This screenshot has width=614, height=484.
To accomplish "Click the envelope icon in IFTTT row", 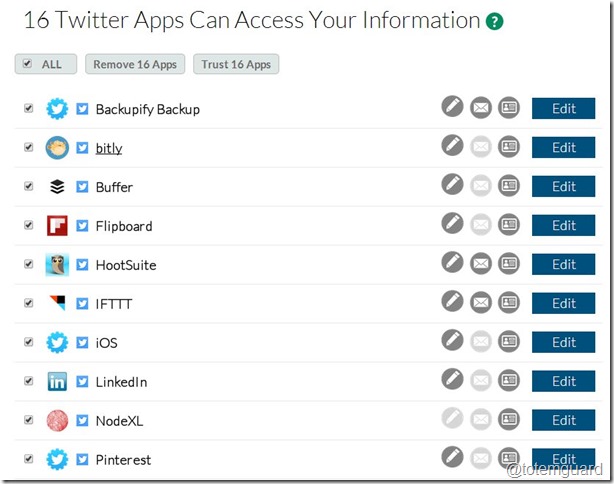I will click(x=481, y=302).
